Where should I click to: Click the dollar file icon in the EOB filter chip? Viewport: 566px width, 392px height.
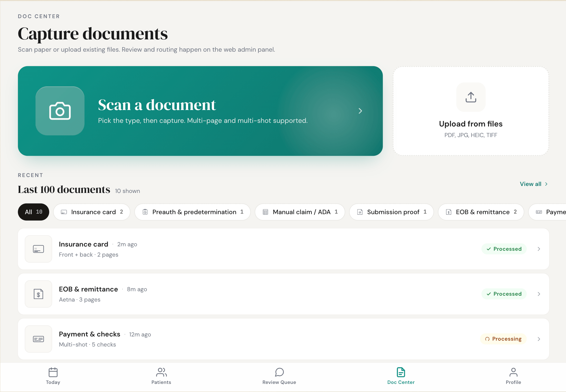449,212
